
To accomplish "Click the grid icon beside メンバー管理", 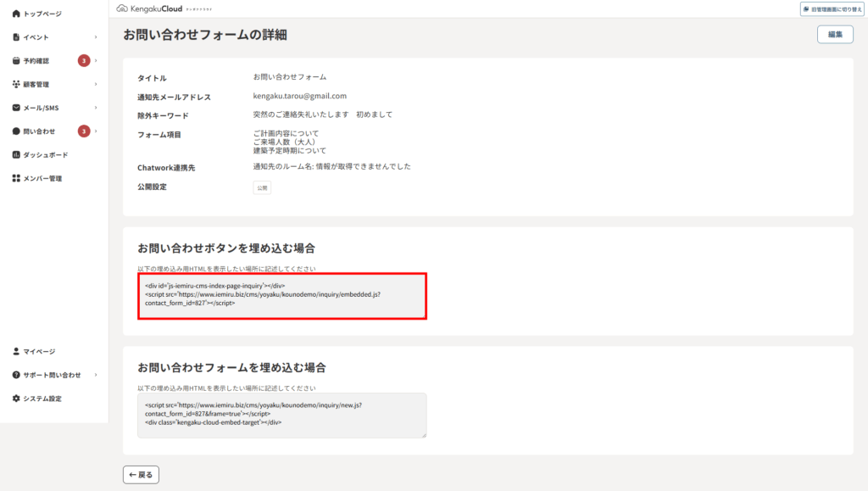I will tap(16, 178).
